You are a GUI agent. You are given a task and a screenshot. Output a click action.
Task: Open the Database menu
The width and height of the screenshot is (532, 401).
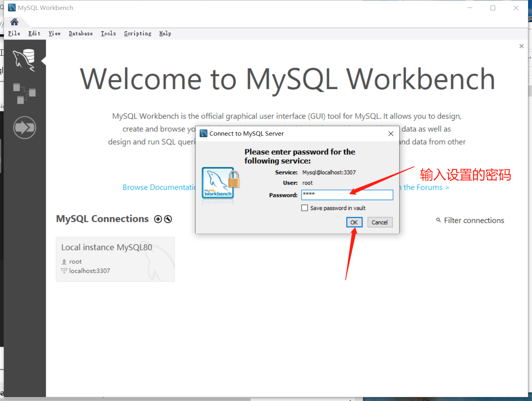81,34
